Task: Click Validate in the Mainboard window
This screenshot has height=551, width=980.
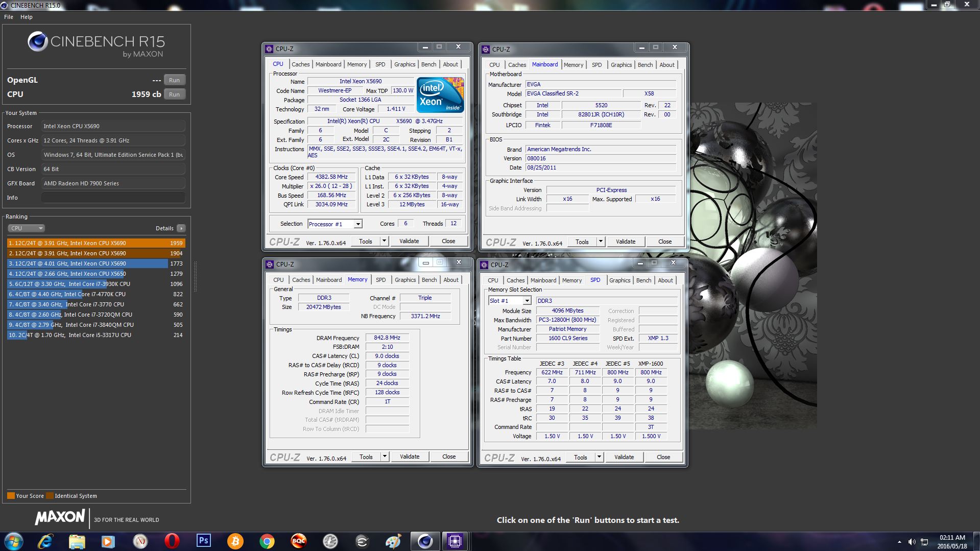Action: click(x=626, y=242)
